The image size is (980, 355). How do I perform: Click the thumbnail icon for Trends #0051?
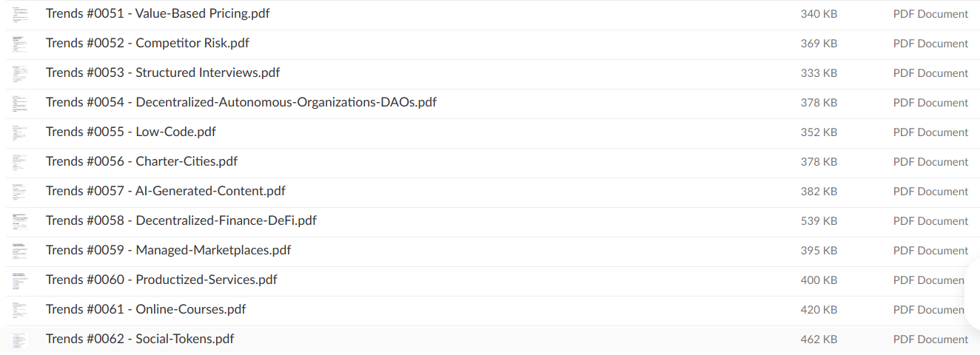19,14
